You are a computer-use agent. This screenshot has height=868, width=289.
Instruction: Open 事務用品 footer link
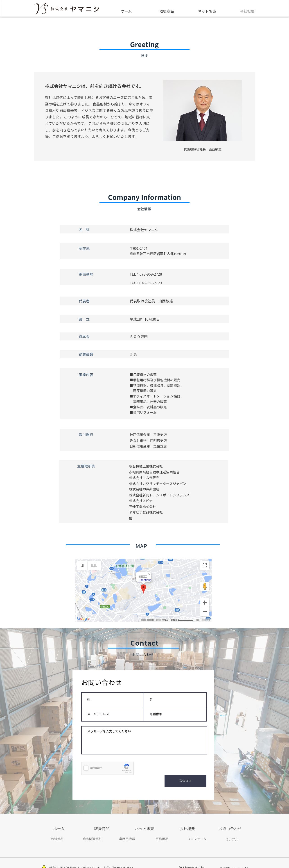click(x=162, y=839)
